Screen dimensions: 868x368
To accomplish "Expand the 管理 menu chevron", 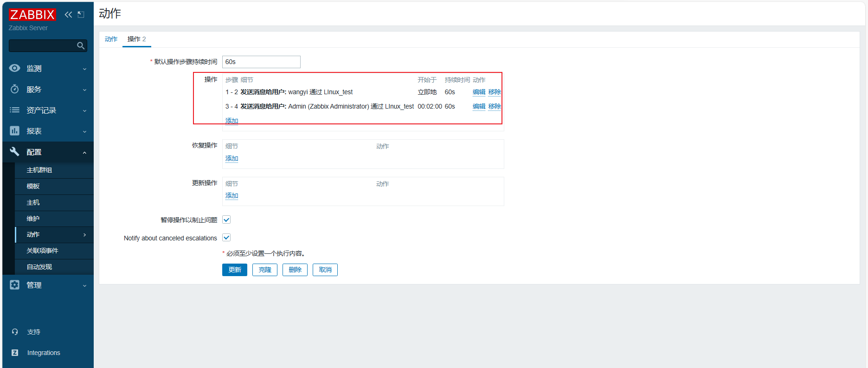I will coord(84,285).
